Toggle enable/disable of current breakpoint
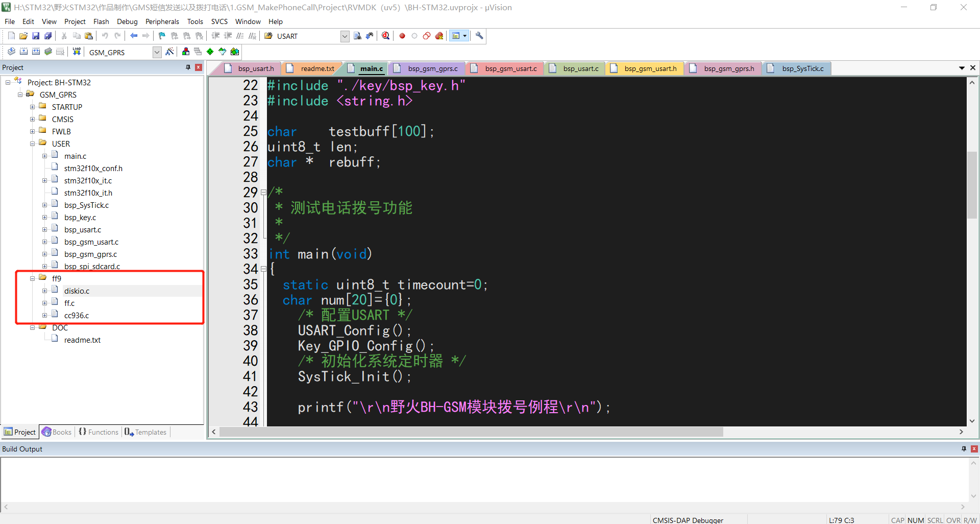The height and width of the screenshot is (524, 980). pos(414,36)
